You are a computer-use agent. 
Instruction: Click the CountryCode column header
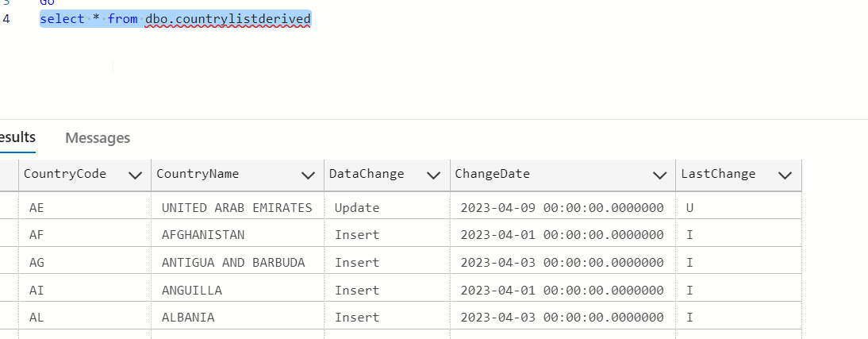[65, 174]
